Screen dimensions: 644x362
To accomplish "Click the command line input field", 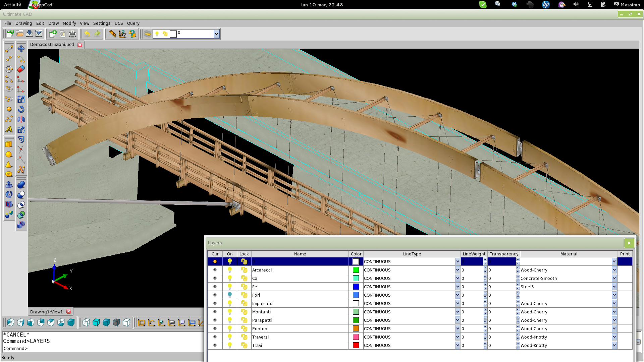I will click(101, 348).
